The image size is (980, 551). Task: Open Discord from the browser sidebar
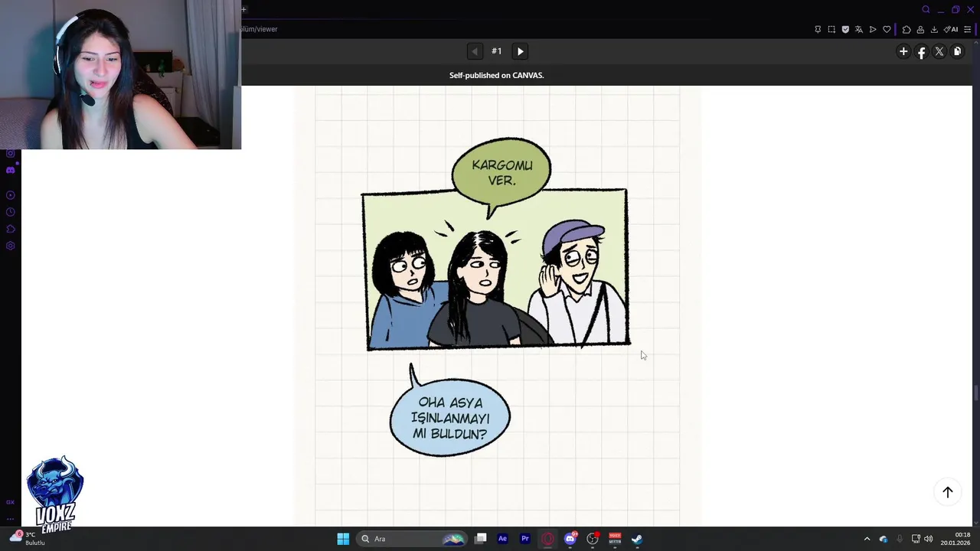click(x=10, y=170)
